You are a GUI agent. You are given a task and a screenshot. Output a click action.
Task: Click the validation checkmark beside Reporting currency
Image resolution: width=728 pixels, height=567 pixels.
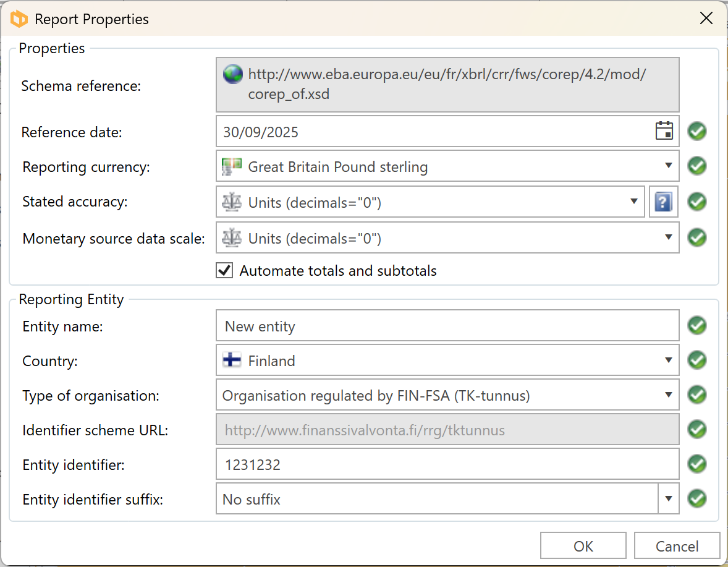tap(697, 166)
